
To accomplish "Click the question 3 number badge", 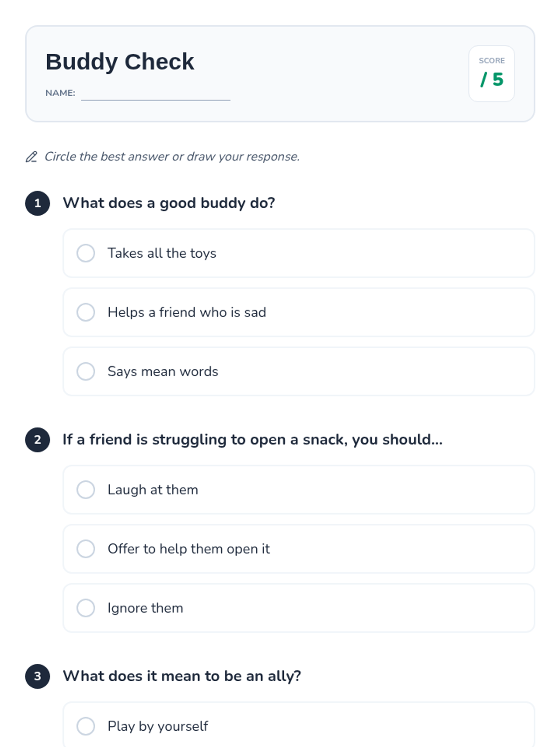I will [38, 677].
